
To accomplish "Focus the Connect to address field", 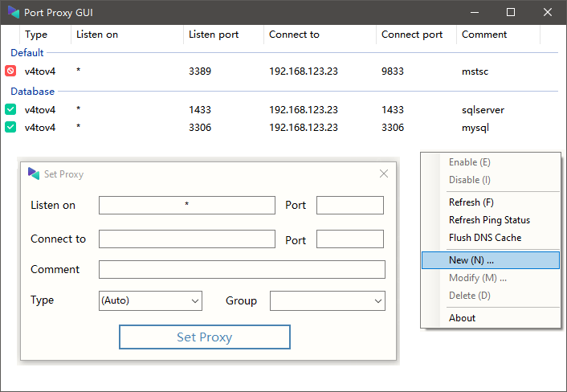I will (x=187, y=239).
